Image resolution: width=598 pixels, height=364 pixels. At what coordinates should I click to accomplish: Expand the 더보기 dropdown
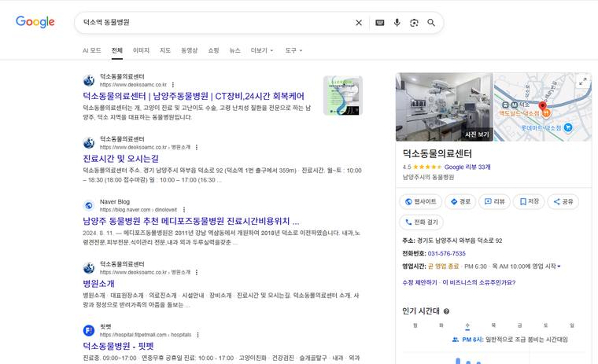tap(262, 50)
